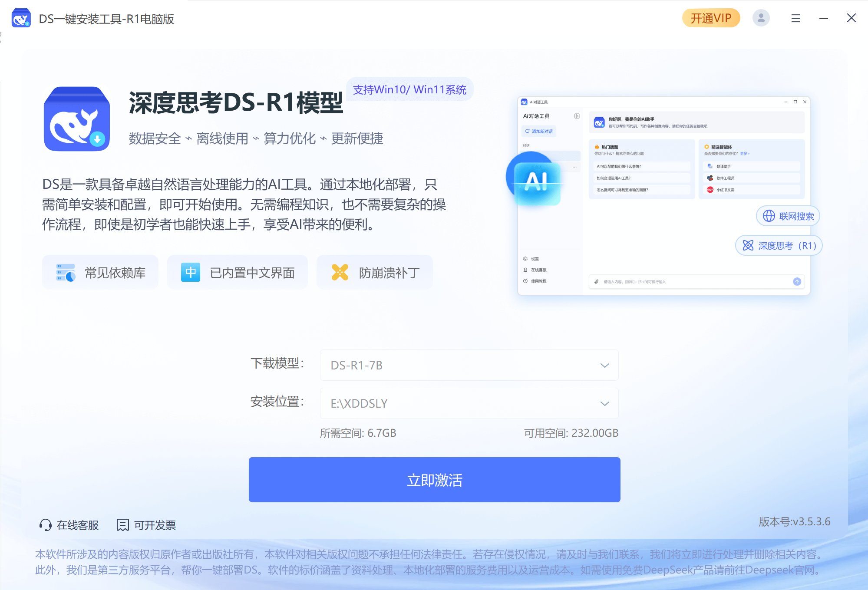This screenshot has height=590, width=868.
Task: Click the 设置 gear in preview sidebar
Action: tap(525, 259)
